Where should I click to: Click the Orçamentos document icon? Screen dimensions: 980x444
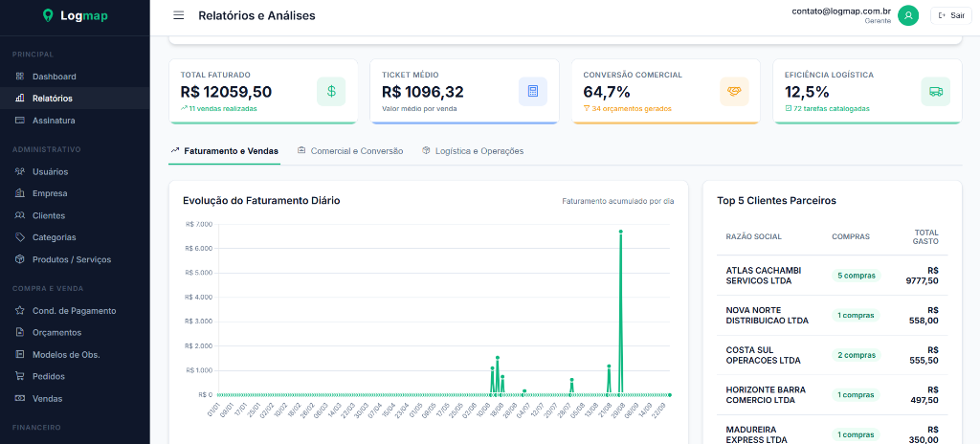point(20,332)
